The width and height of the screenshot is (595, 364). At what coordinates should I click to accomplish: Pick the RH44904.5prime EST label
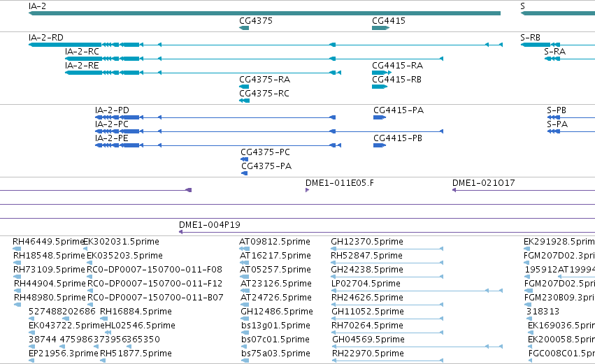click(x=50, y=284)
